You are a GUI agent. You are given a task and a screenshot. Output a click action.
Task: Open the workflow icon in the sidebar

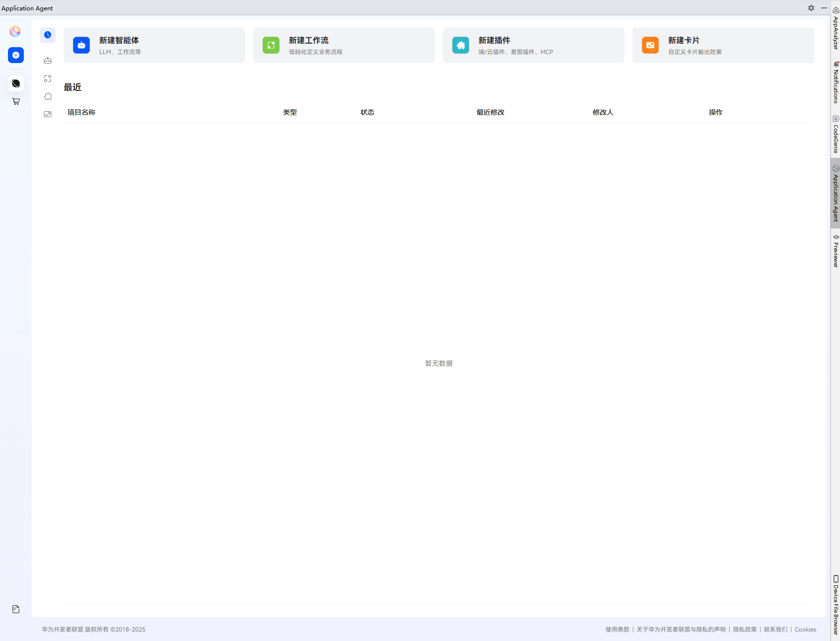coord(48,78)
